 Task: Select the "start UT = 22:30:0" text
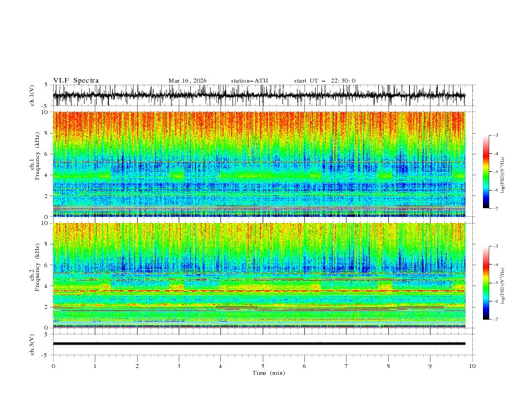tap(324, 81)
